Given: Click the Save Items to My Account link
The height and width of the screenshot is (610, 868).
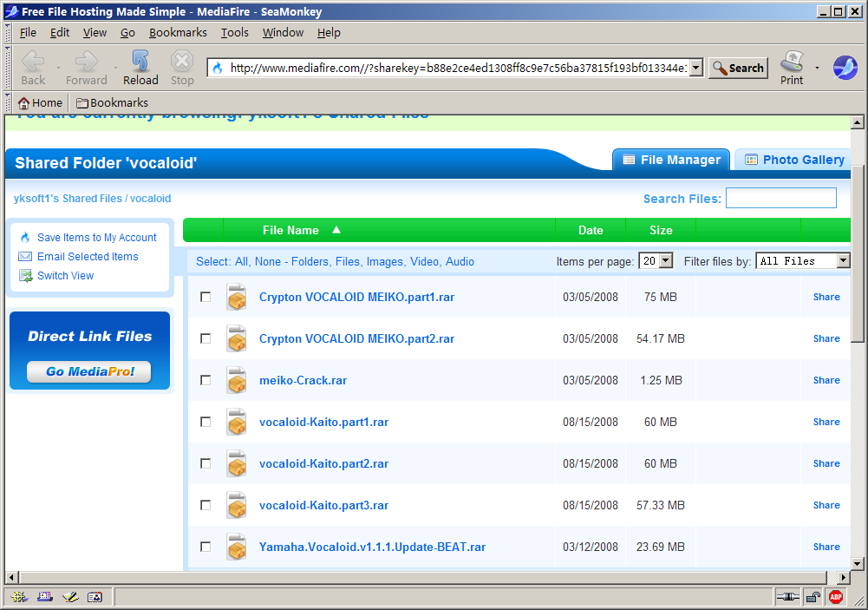Looking at the screenshot, I should tap(97, 237).
